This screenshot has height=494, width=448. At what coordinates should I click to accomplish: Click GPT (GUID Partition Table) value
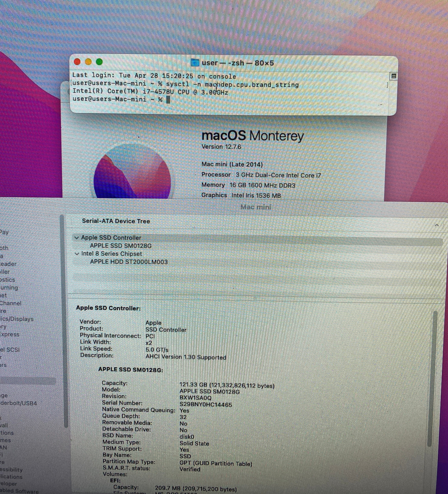216,463
